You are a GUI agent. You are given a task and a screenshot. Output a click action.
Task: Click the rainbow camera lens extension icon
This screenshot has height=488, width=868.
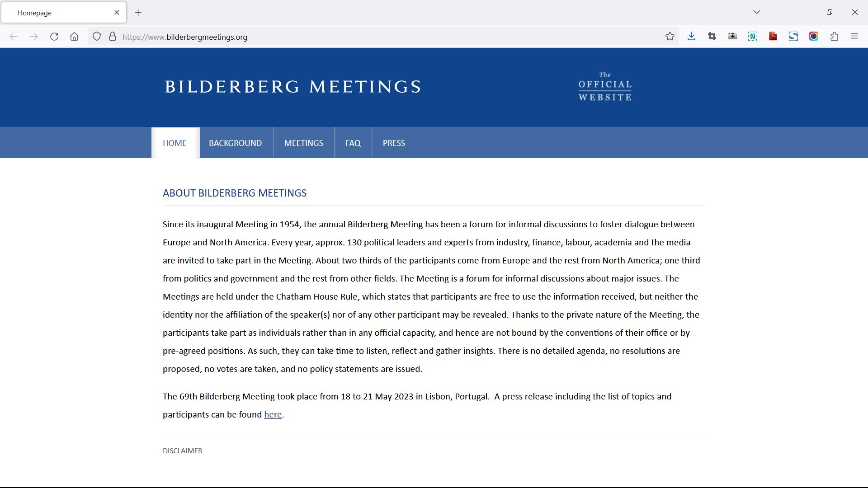coord(814,37)
